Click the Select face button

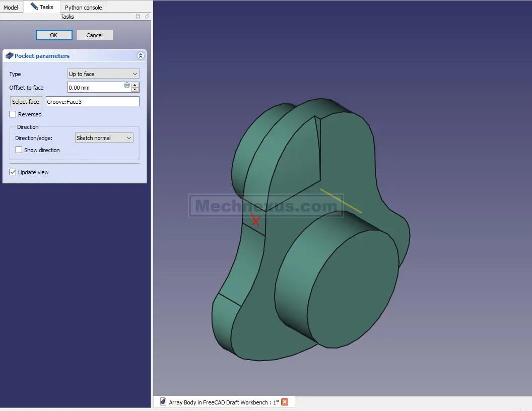(x=26, y=102)
